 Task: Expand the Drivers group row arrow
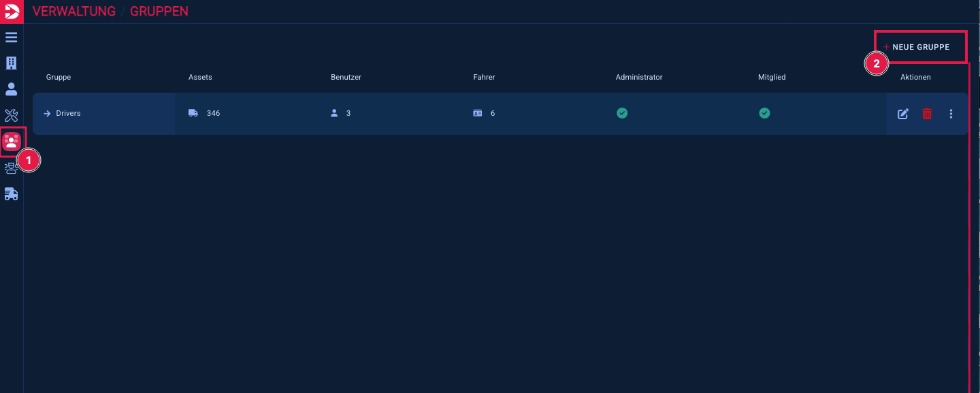[x=48, y=114]
